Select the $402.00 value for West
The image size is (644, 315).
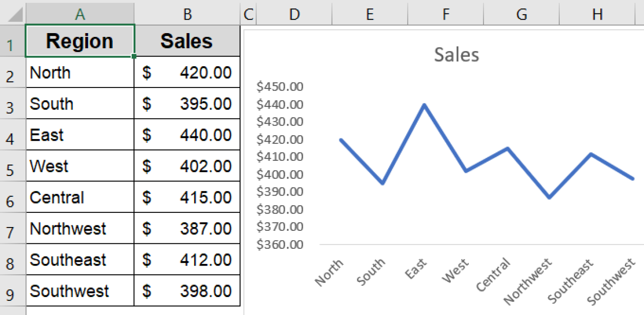(x=187, y=166)
